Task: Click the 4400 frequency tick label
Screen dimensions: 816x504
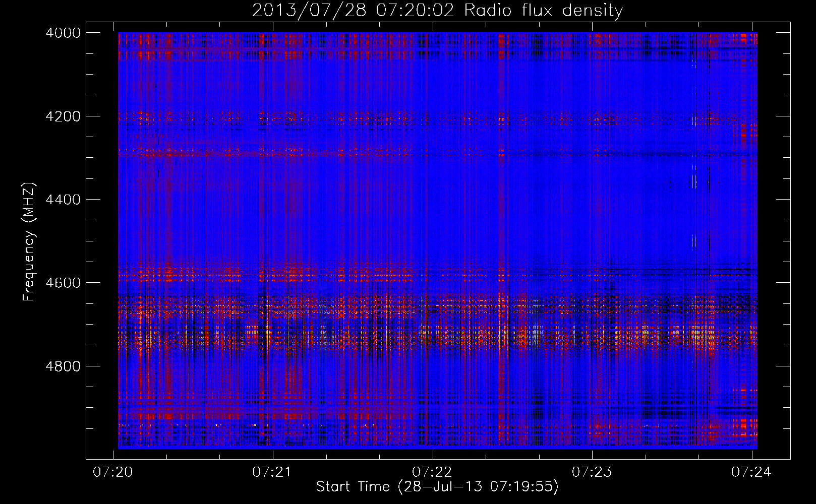Action: tap(63, 200)
